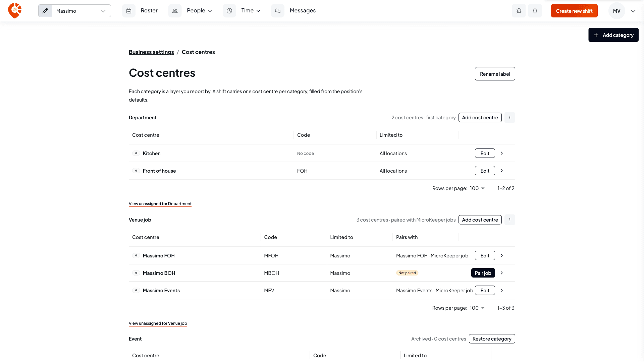Click the People group icon
This screenshot has height=362, width=644.
[175, 11]
